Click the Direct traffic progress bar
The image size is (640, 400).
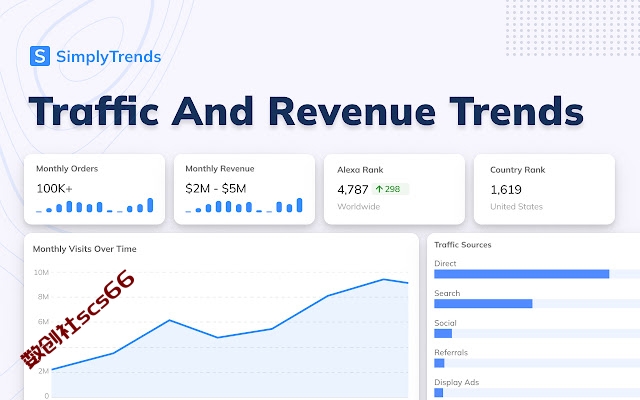537,274
